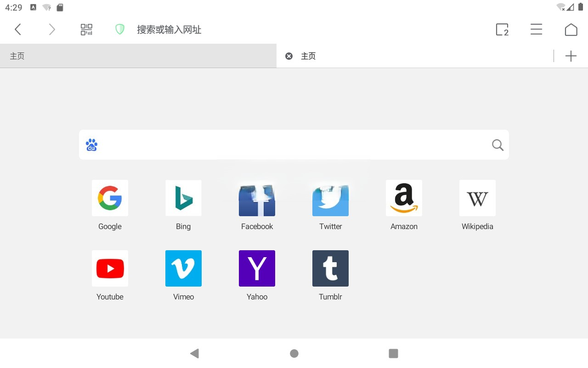Close the active 主页 tab

[x=289, y=56]
